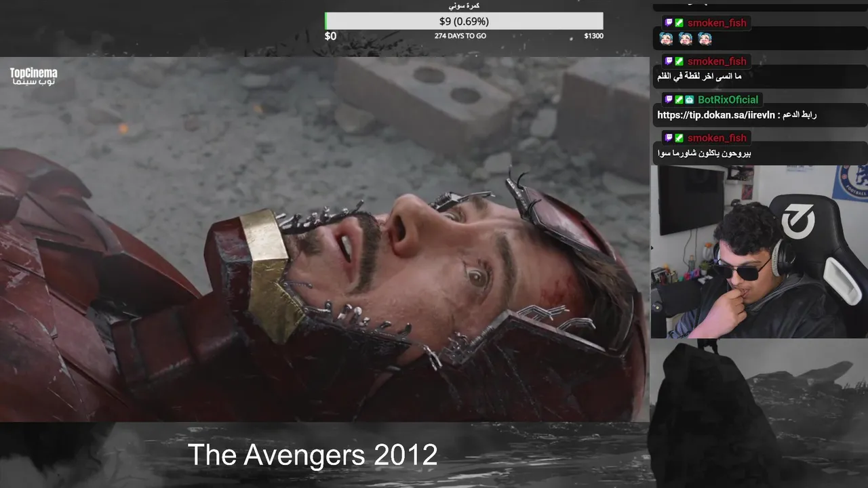Click the 'The Avengers 2012' caption
The width and height of the screenshot is (868, 488).
[x=313, y=455]
